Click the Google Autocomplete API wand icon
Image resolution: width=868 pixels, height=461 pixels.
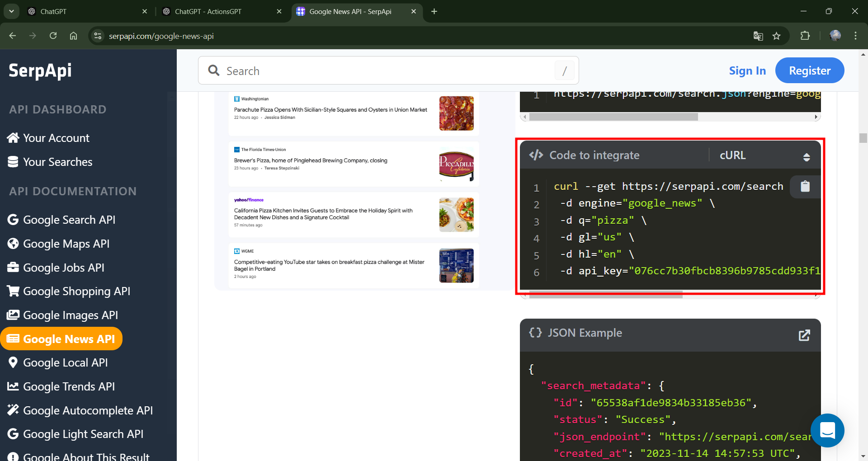(x=13, y=410)
